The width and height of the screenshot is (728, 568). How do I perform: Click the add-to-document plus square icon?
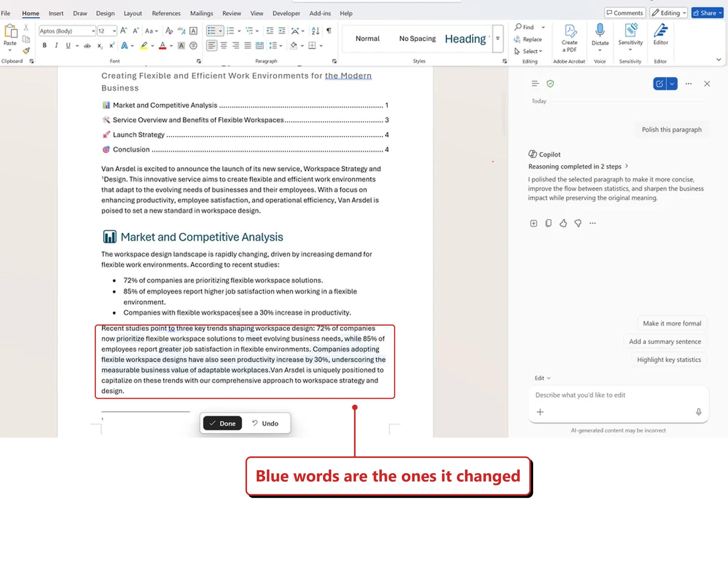(x=534, y=223)
